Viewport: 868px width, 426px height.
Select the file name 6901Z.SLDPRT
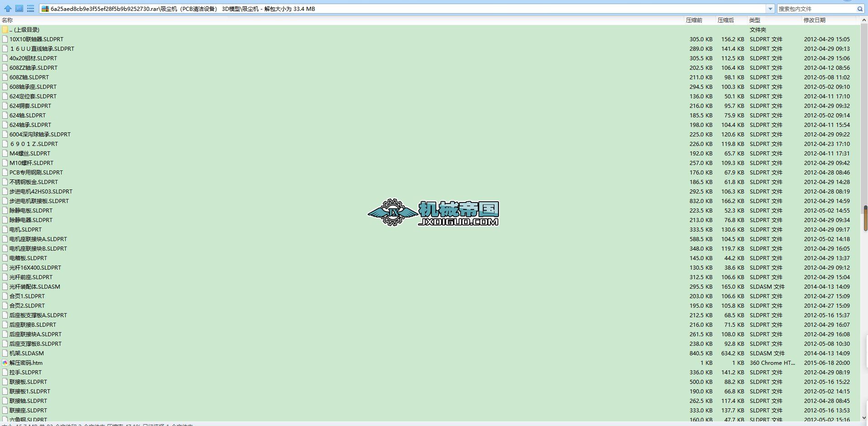(x=34, y=144)
